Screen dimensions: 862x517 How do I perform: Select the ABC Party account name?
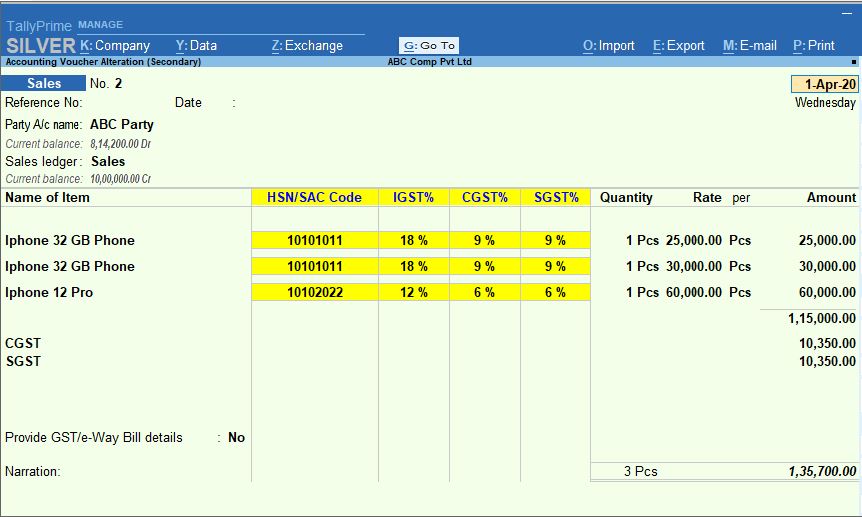122,124
